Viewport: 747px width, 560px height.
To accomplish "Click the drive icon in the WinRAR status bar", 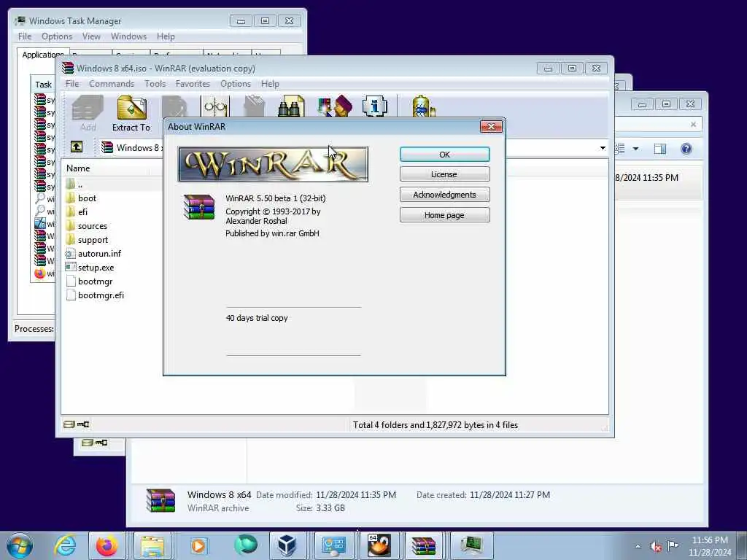I will [69, 424].
